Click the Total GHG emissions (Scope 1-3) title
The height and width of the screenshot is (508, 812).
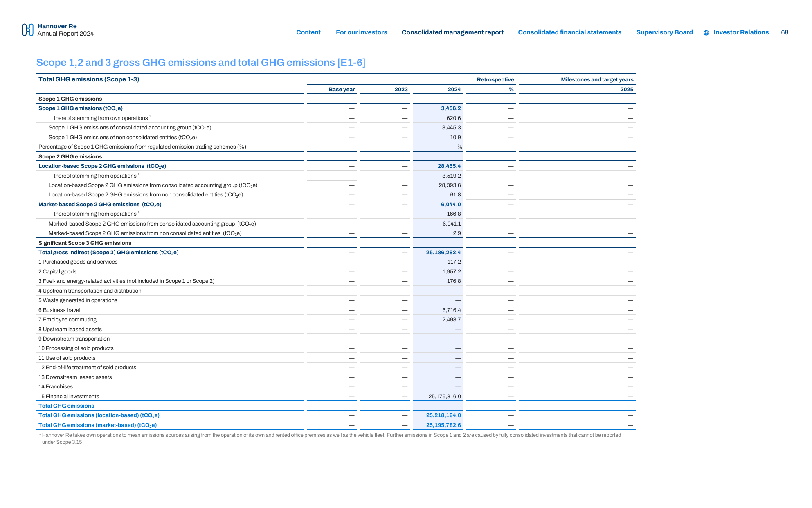coord(89,79)
